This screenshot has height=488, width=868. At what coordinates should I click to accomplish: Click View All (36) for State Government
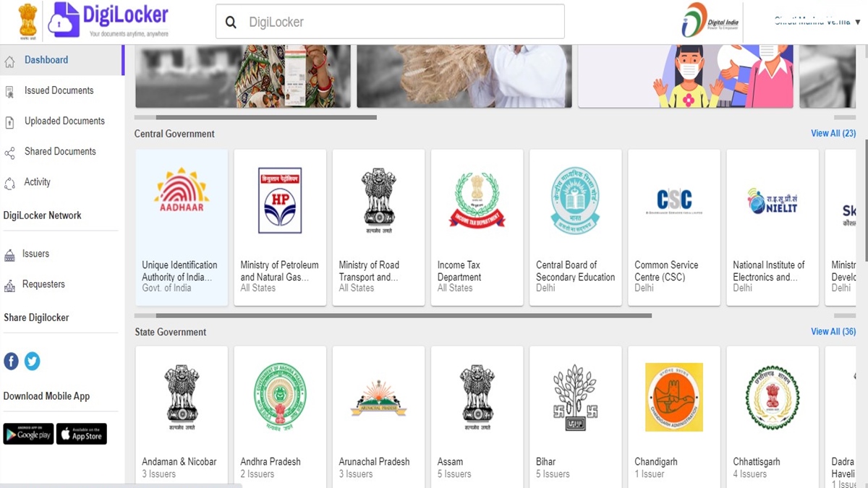click(x=833, y=331)
